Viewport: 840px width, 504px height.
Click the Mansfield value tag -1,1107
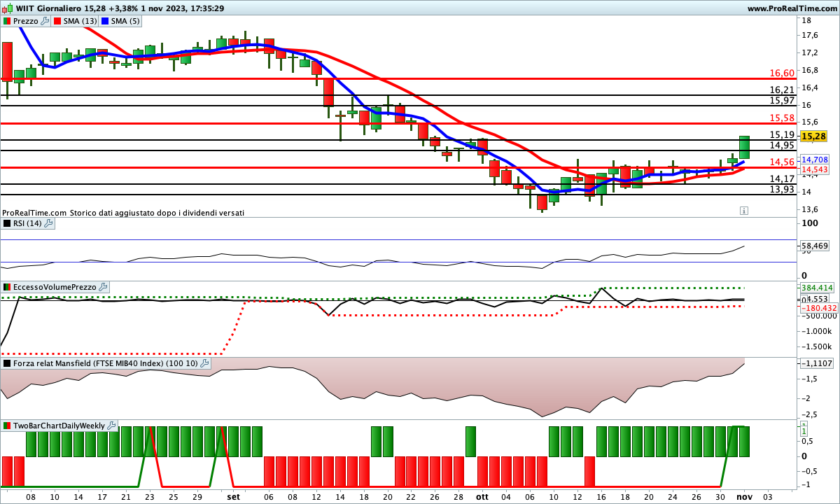(817, 363)
